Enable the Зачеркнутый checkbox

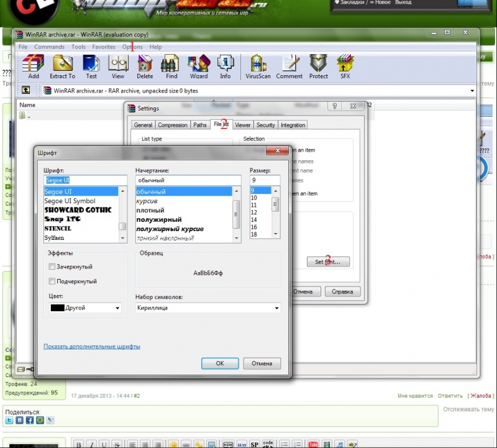click(x=52, y=267)
